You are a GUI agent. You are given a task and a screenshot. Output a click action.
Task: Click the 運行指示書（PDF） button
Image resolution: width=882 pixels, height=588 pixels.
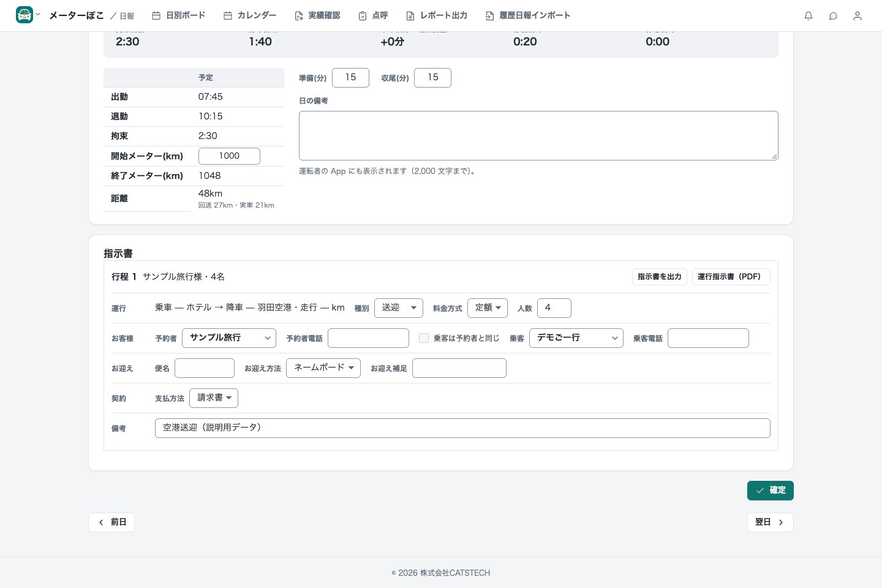pos(731,277)
